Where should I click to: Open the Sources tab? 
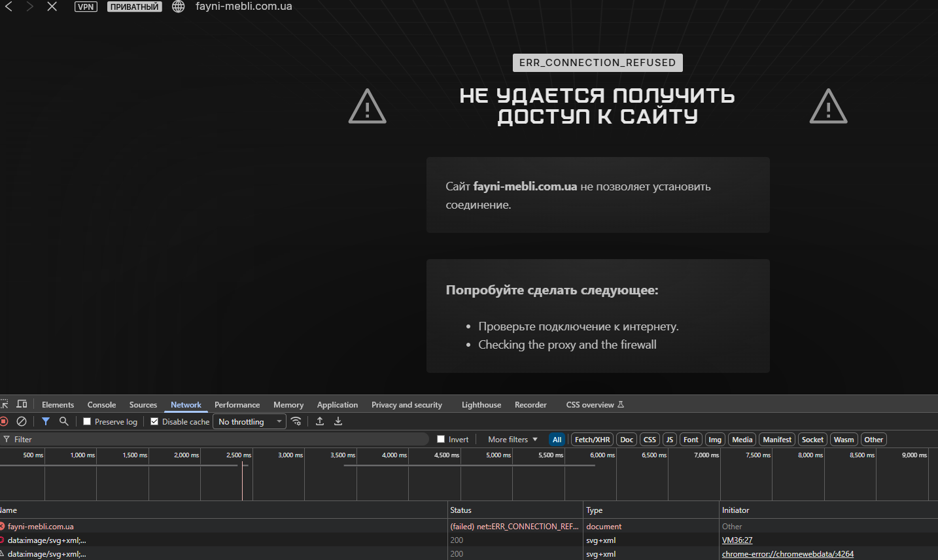143,405
